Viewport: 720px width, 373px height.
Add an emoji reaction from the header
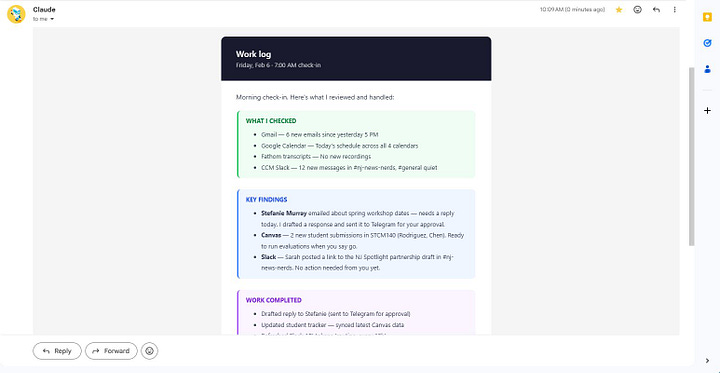click(x=637, y=10)
